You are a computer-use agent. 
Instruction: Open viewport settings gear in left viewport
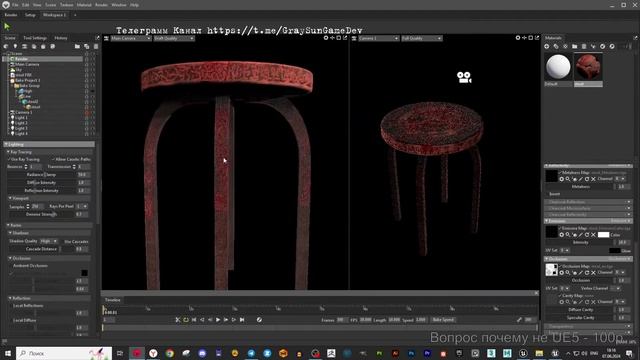coord(326,38)
